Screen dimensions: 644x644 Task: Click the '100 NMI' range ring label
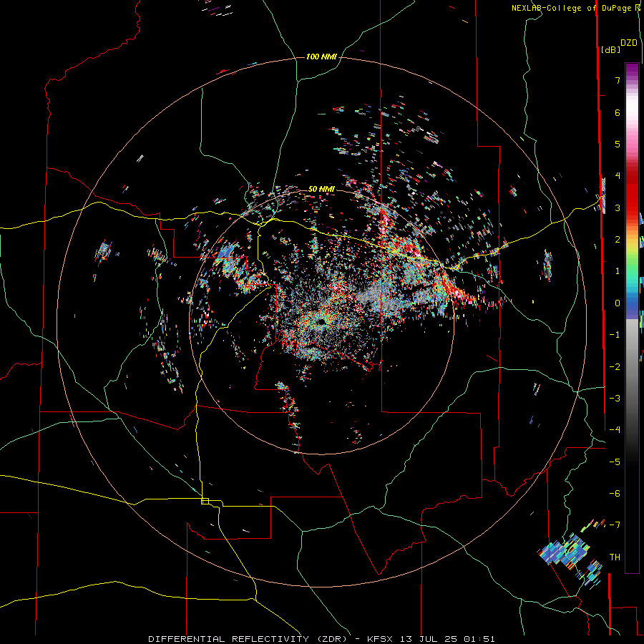pyautogui.click(x=321, y=57)
